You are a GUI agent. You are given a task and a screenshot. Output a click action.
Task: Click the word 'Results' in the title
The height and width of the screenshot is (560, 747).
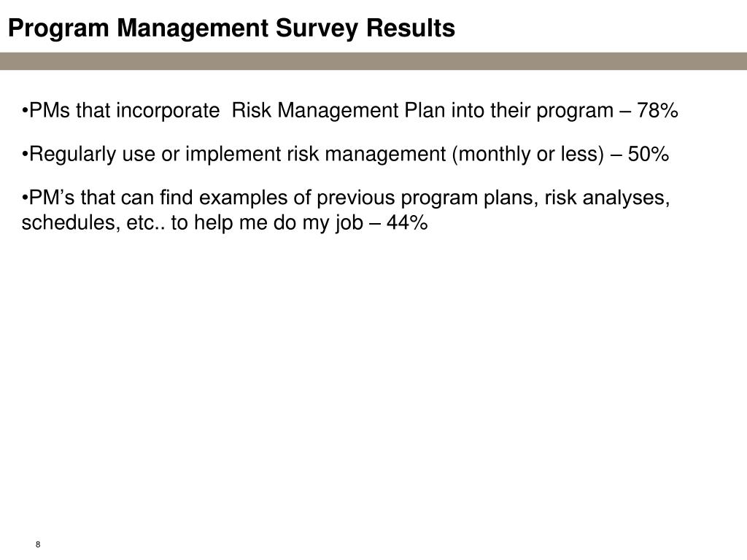[x=411, y=28]
